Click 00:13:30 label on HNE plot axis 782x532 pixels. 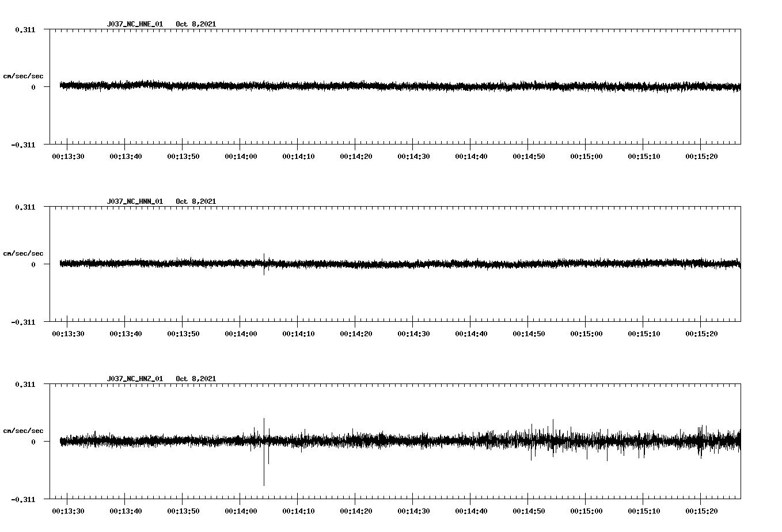point(68,157)
